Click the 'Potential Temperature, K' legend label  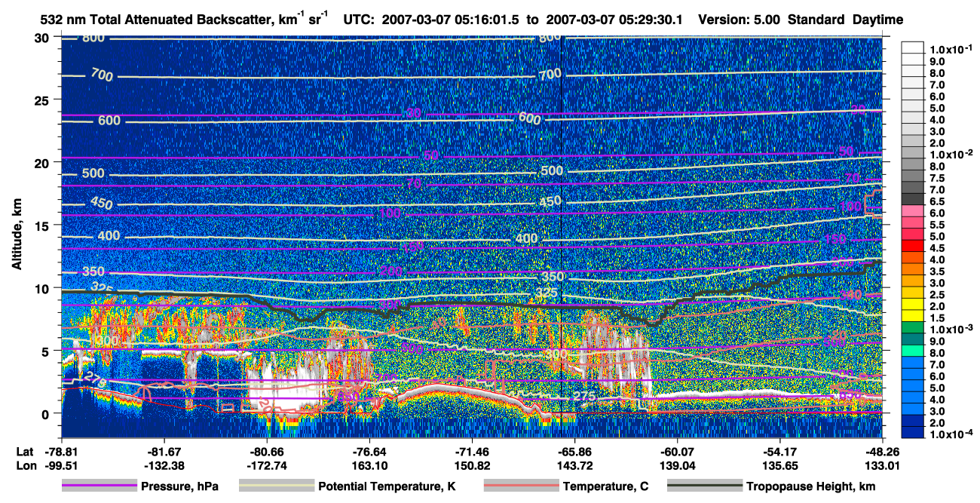(387, 486)
